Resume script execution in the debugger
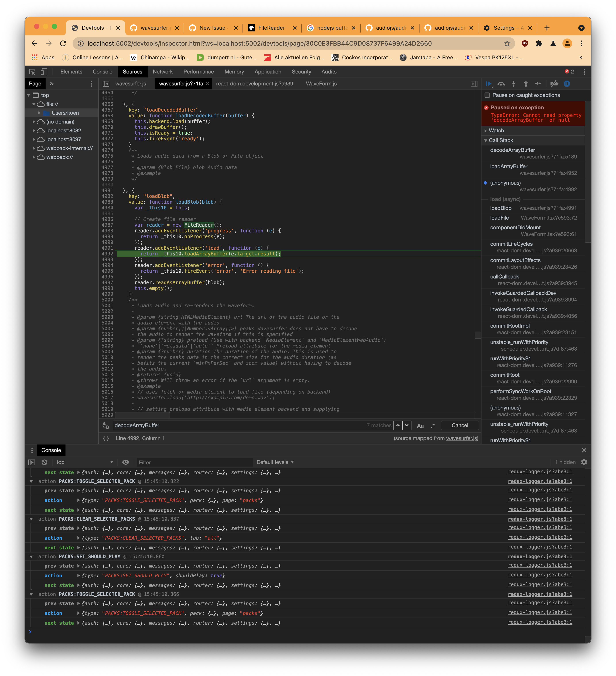 [489, 84]
